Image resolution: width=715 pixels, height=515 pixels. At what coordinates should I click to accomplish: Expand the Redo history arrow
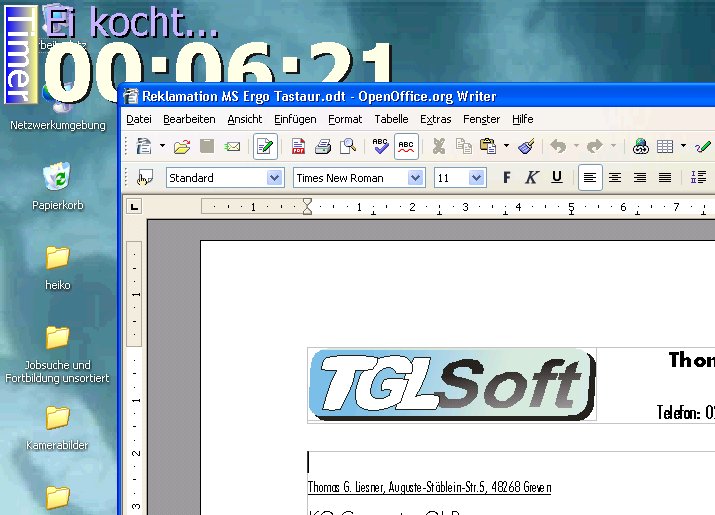click(x=613, y=146)
